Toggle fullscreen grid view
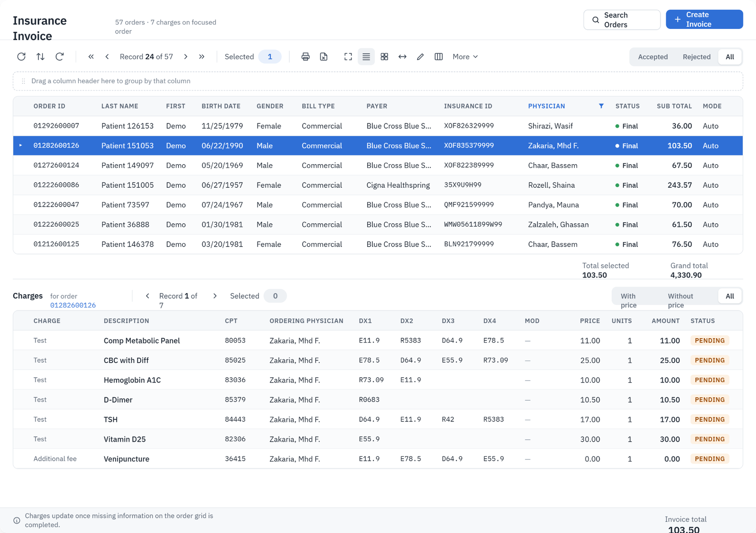The height and width of the screenshot is (533, 756). pyautogui.click(x=348, y=57)
